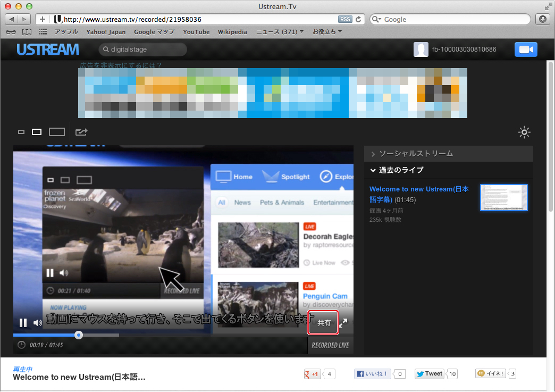
Task: Pop out the player with the share-arrow icon
Action: 81,132
